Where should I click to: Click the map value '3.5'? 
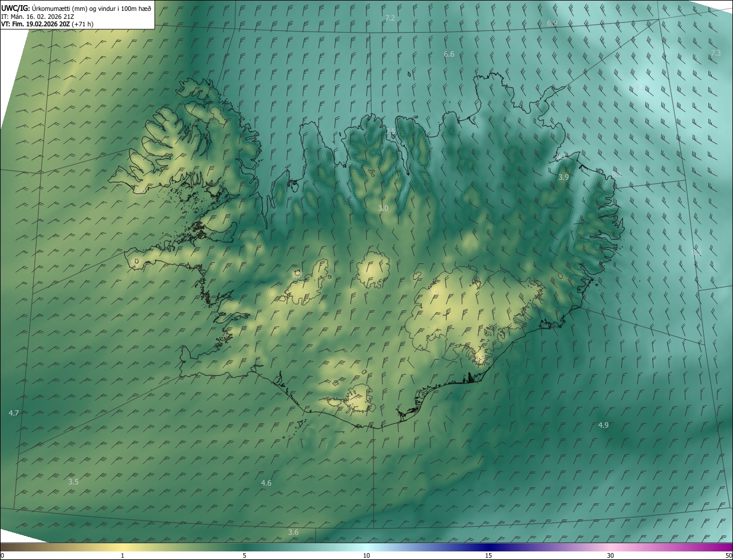point(73,482)
